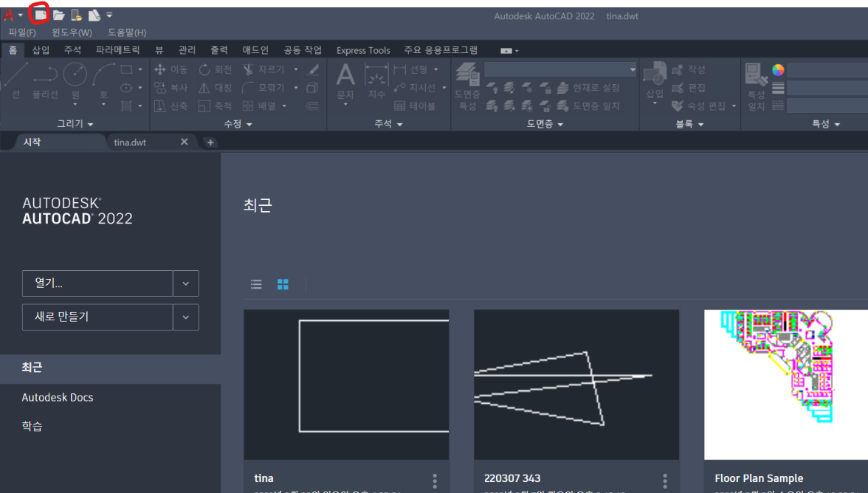868x493 pixels.
Task: Open more options for tina card
Action: click(x=435, y=481)
